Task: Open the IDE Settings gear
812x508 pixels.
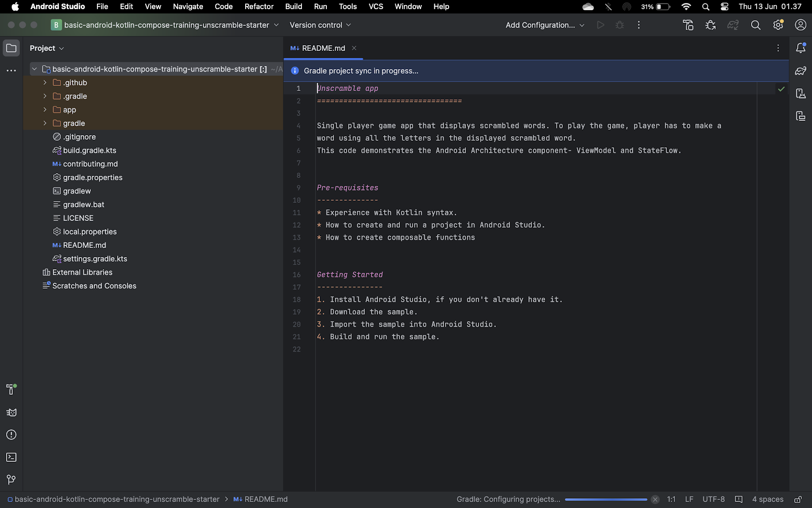Action: coord(778,25)
